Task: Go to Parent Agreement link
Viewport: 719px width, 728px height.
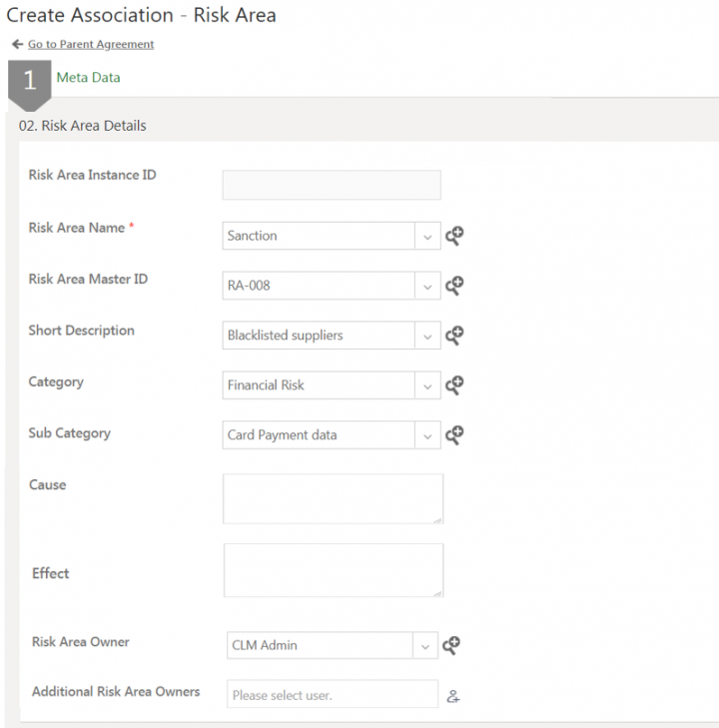Action: point(91,45)
